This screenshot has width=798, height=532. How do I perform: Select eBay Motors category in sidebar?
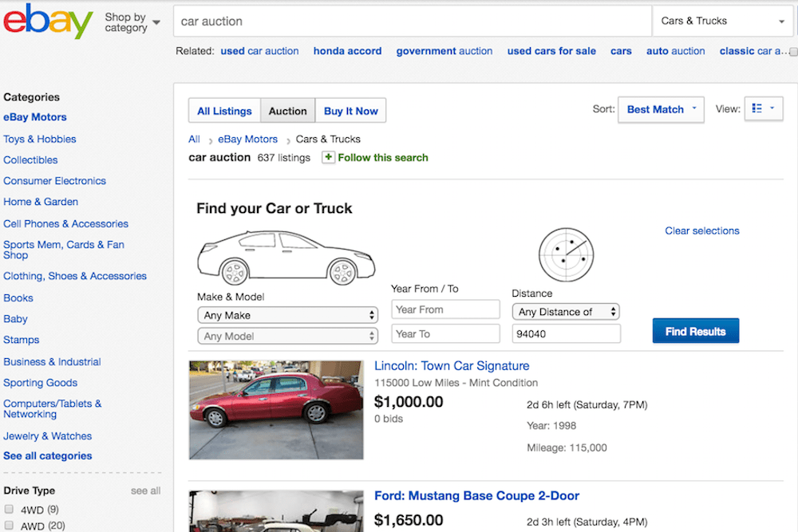(34, 117)
